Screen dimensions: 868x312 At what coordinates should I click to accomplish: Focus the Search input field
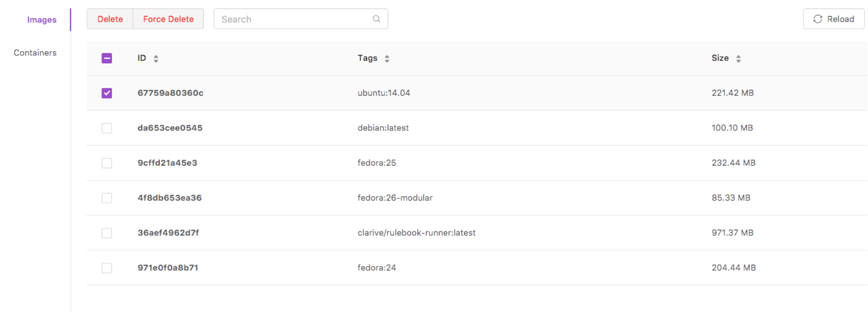[x=301, y=19]
